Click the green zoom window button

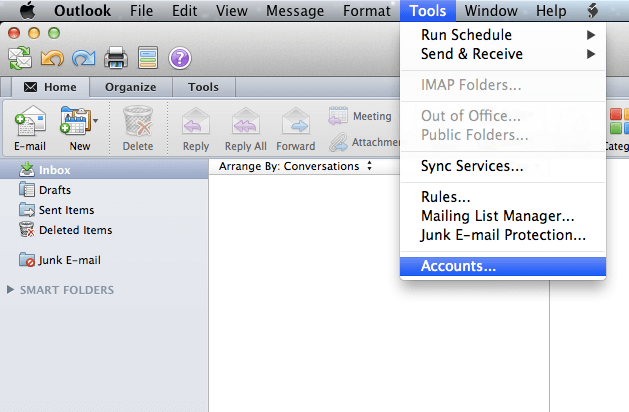[54, 33]
